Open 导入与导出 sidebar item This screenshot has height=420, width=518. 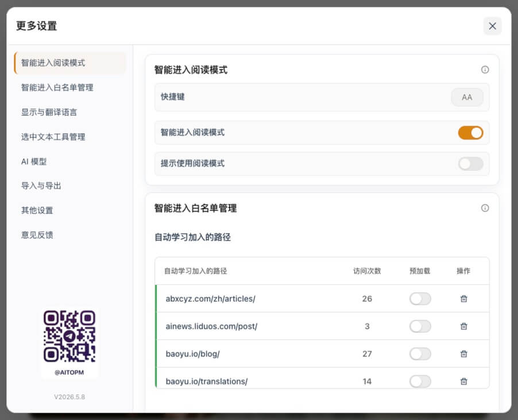tap(70, 186)
